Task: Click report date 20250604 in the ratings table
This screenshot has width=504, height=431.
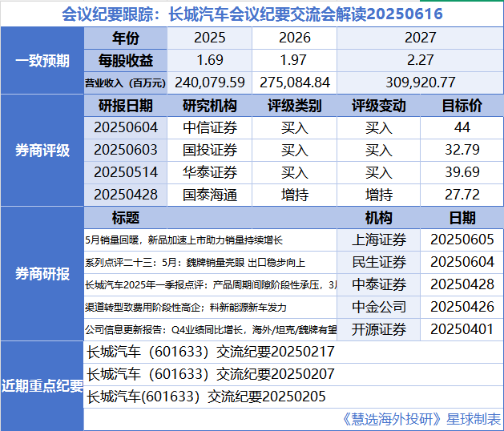Action: point(126,127)
